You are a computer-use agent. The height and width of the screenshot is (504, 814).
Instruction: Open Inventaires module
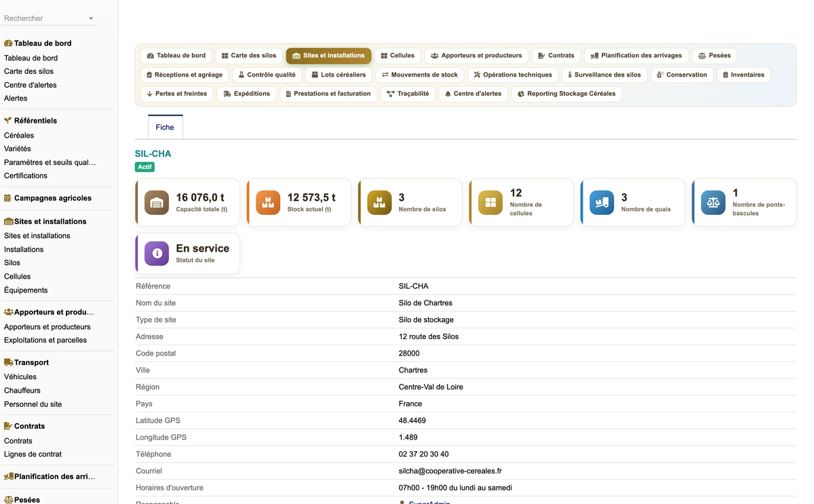point(743,75)
